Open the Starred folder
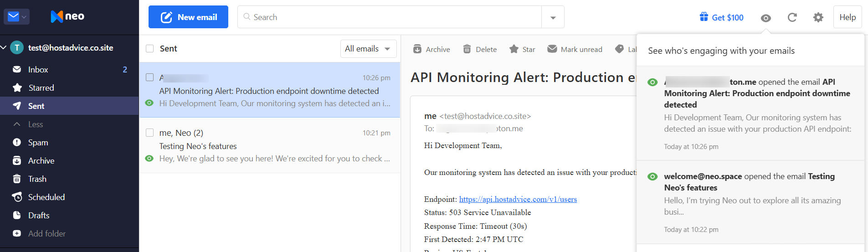The image size is (868, 252). [69, 87]
